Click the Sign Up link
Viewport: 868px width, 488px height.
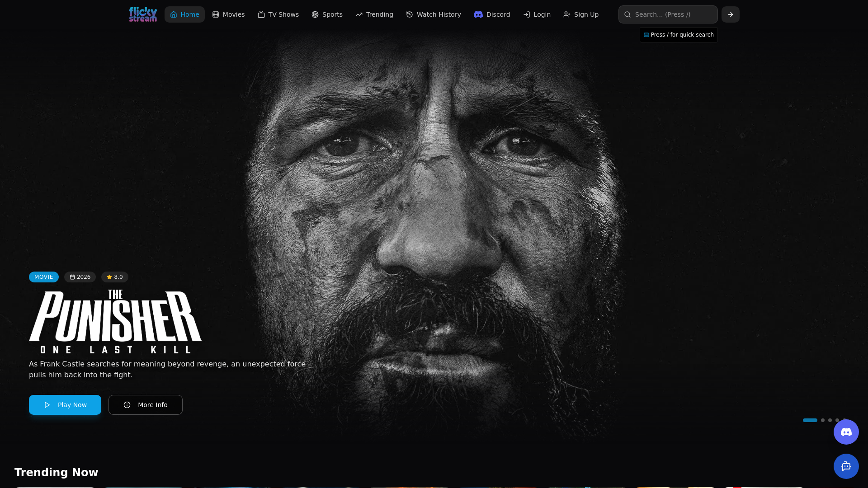[581, 14]
